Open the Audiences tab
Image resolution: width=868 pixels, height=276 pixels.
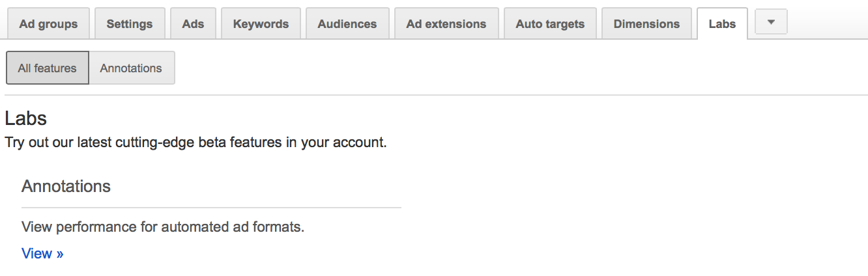point(347,24)
